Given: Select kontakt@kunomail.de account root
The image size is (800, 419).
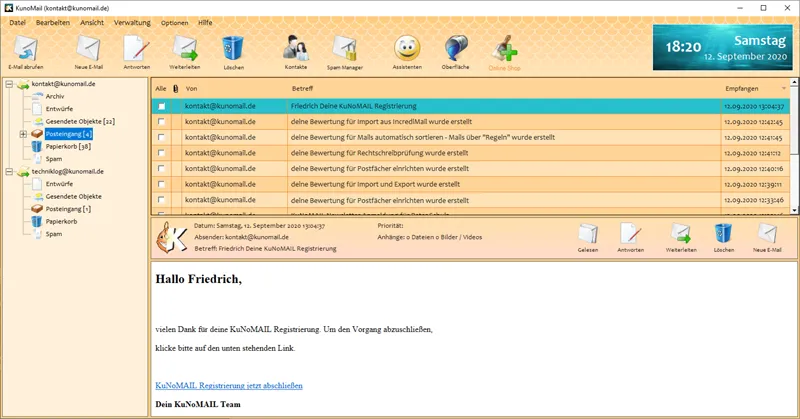Looking at the screenshot, I should 63,84.
